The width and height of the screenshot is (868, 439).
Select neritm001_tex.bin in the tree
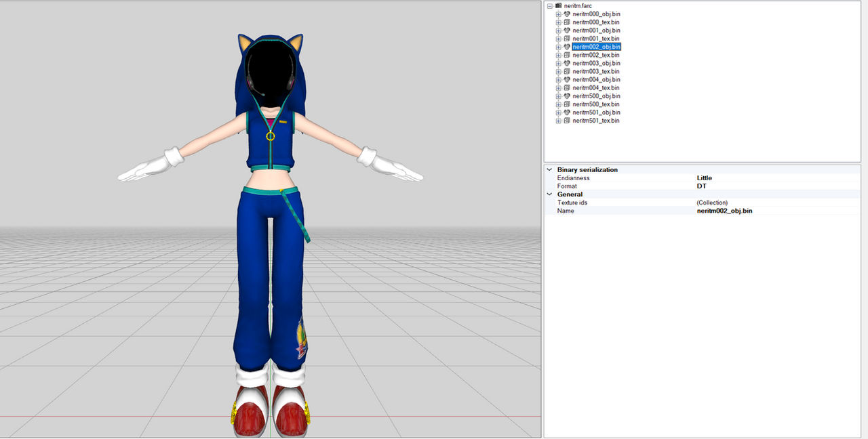[595, 39]
